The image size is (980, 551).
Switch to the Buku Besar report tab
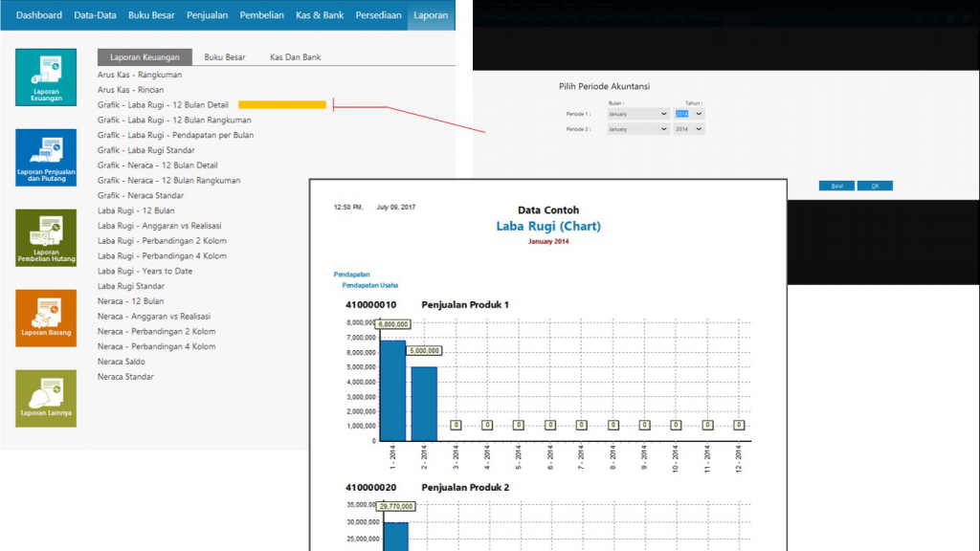coord(225,57)
